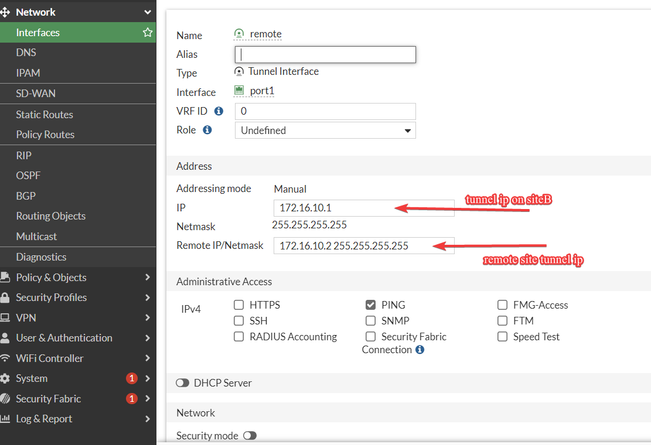Image resolution: width=651 pixels, height=445 pixels.
Task: Expand the User & Authentication chevron
Action: coord(147,337)
